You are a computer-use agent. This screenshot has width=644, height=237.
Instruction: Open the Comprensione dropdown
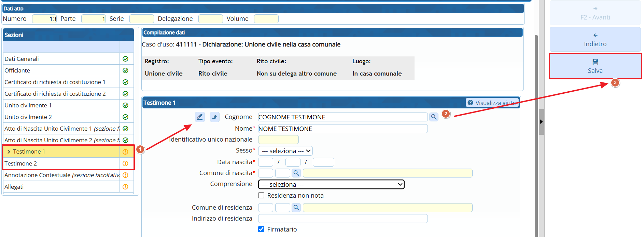[331, 185]
